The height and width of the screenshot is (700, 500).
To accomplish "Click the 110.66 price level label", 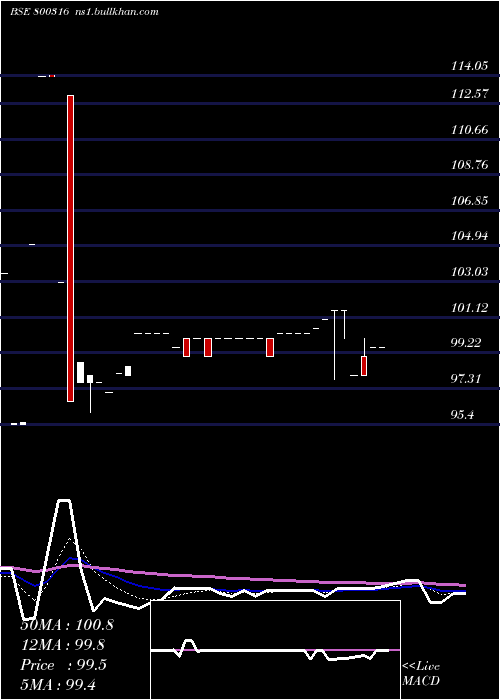I will click(469, 130).
